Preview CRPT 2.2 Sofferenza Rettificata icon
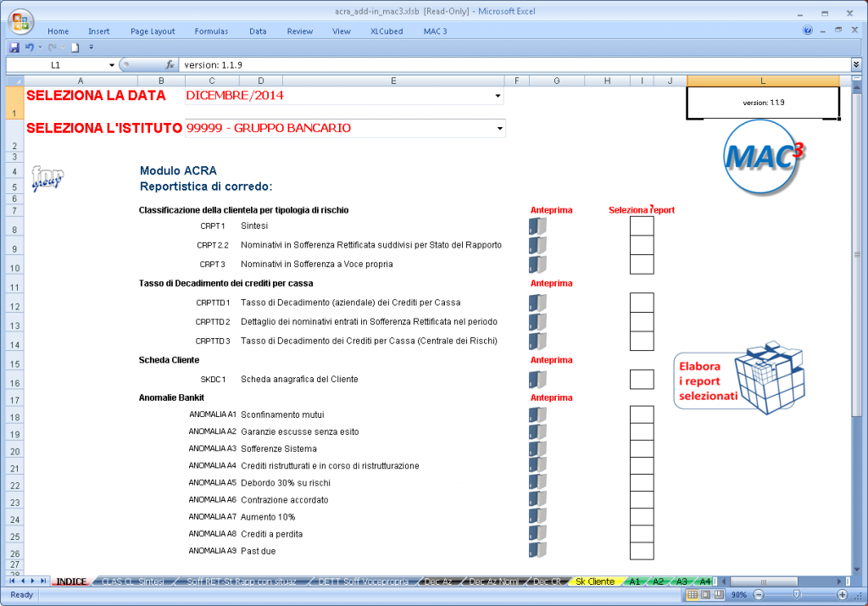This screenshot has width=868, height=606. point(537,245)
